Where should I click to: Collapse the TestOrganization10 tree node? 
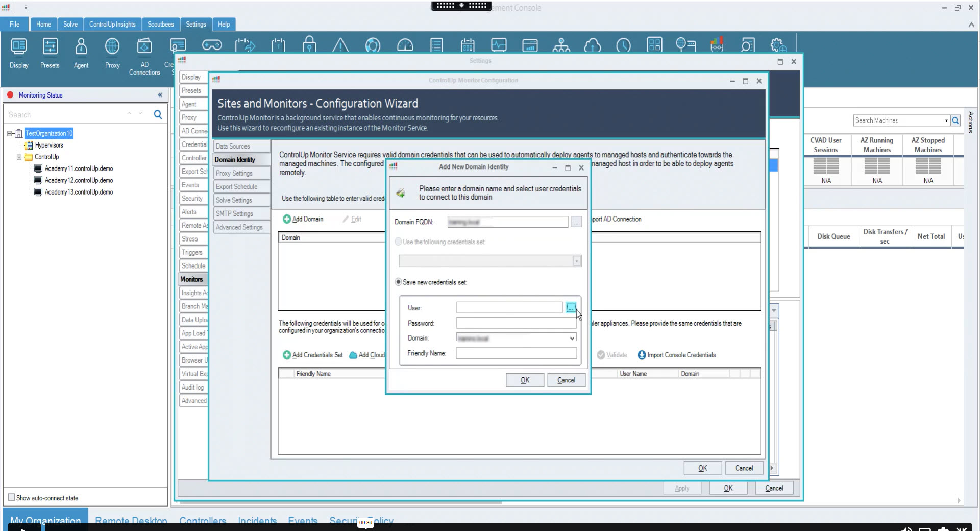coord(10,134)
